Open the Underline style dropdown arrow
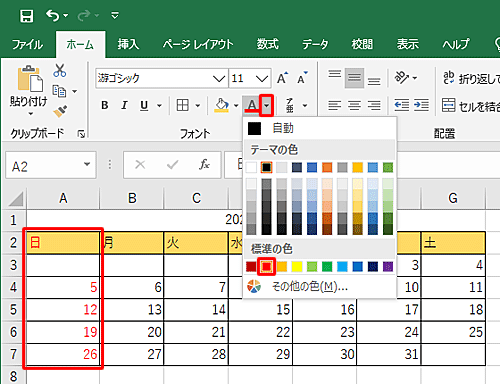The height and width of the screenshot is (384, 500). (160, 106)
